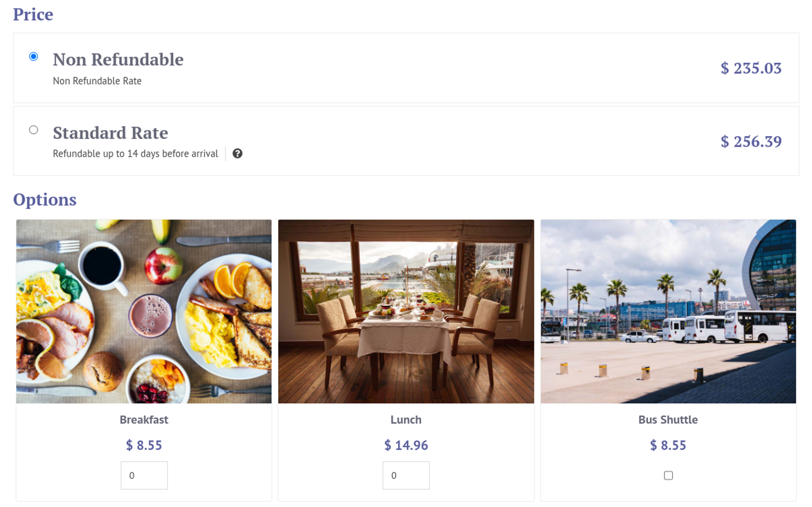
Task: Click the $ 256.39 price
Action: tap(751, 142)
